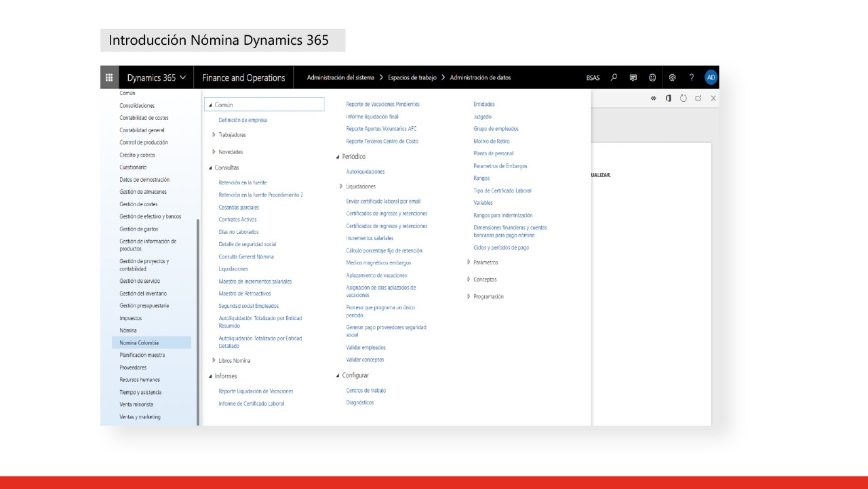Select Nomina Colombia module in sidebar

(152, 343)
